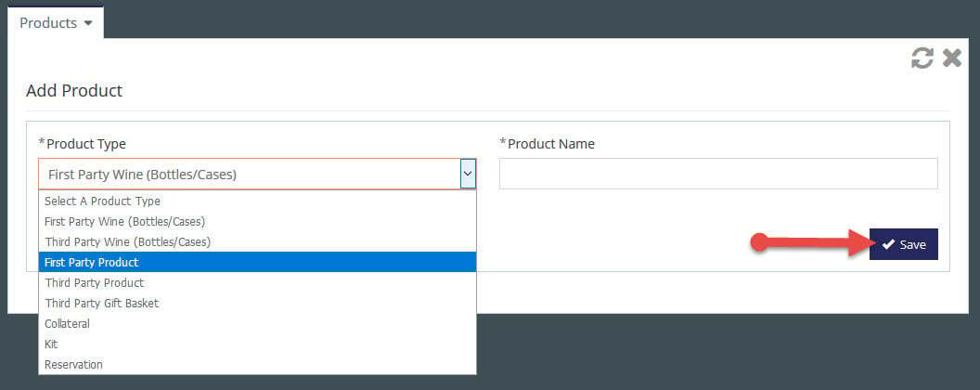Select Kit from the product types

tap(257, 344)
